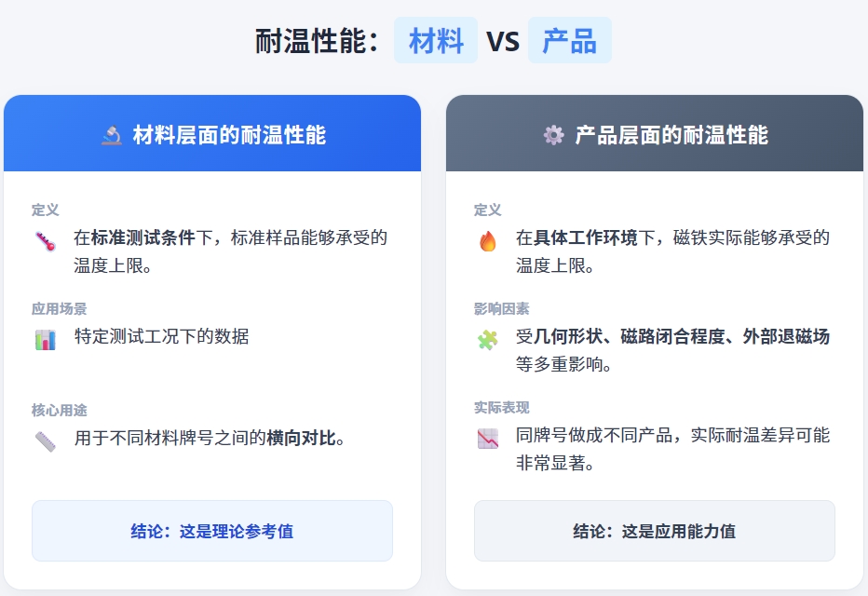Screen dimensions: 868x596
Task: Click the microscope icon in material header
Action: 112,136
